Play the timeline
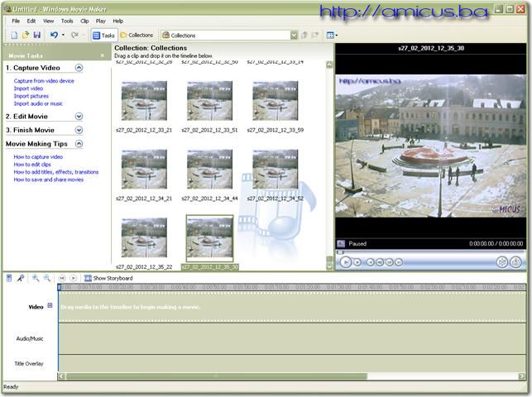532x397 pixels. [73, 279]
